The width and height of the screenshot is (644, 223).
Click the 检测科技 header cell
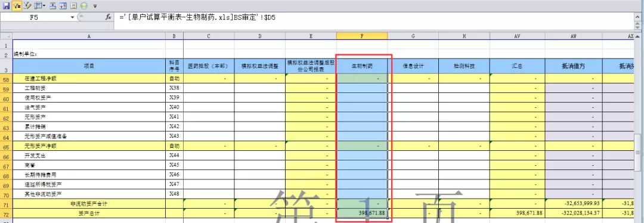[464, 66]
